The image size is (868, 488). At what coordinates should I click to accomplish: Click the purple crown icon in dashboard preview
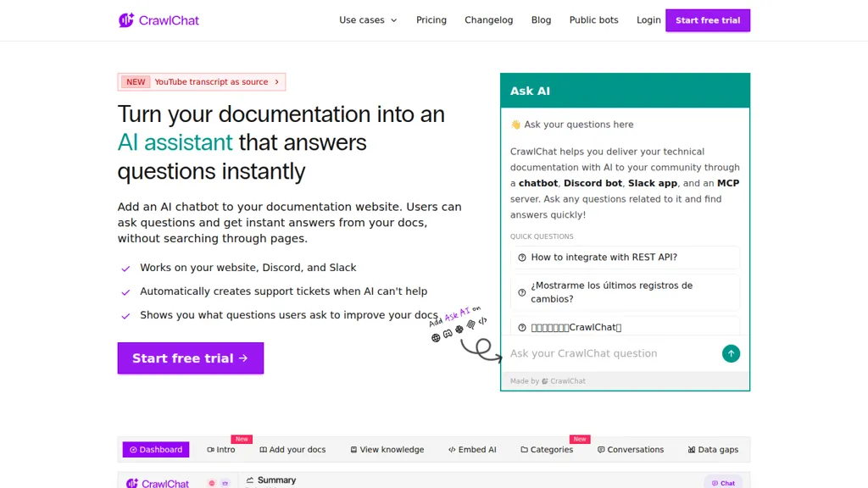pyautogui.click(x=225, y=483)
